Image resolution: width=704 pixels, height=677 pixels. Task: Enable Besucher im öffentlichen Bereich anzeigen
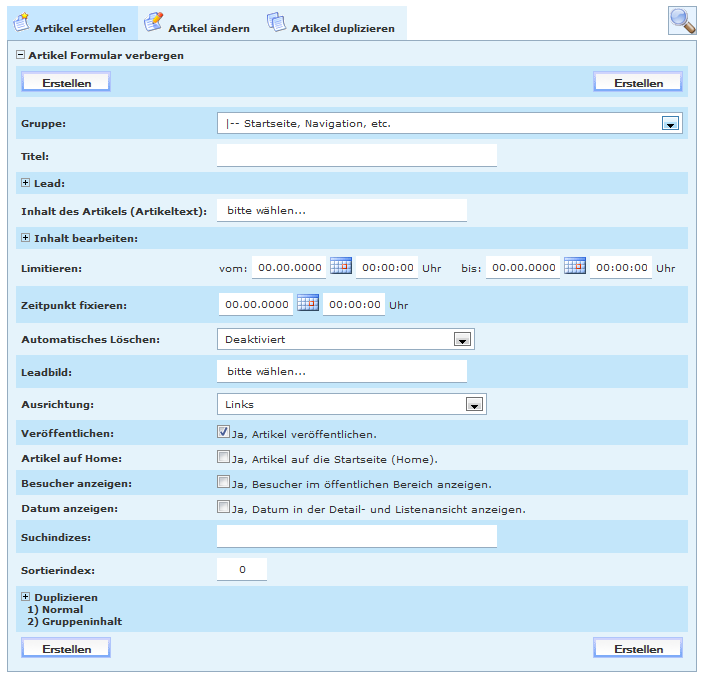point(224,483)
